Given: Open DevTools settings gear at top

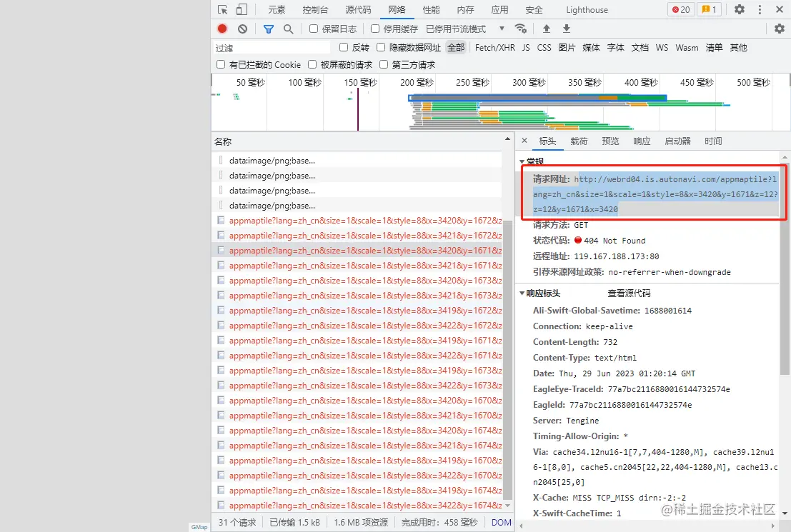Looking at the screenshot, I should click(x=739, y=9).
